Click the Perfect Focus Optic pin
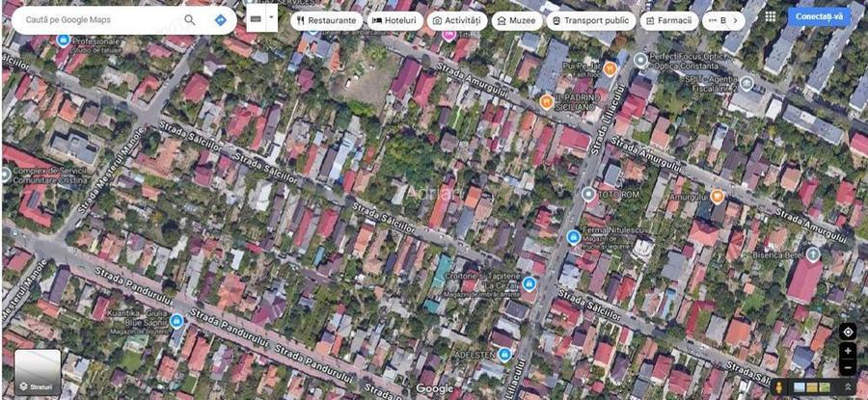This screenshot has height=400, width=868. coord(640,59)
